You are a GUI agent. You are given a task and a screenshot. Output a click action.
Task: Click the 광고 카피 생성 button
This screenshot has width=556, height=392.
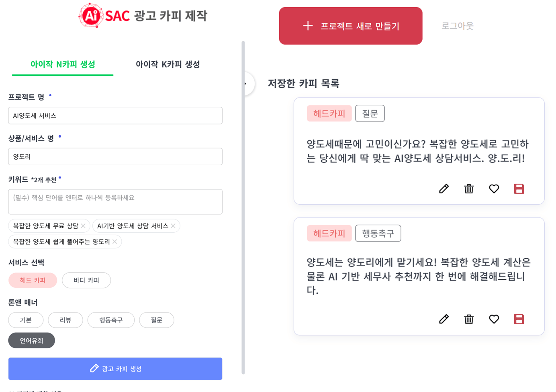point(115,369)
